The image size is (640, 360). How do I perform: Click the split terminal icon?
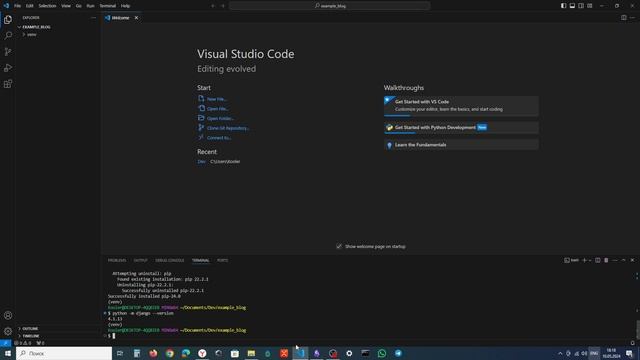[x=598, y=260]
